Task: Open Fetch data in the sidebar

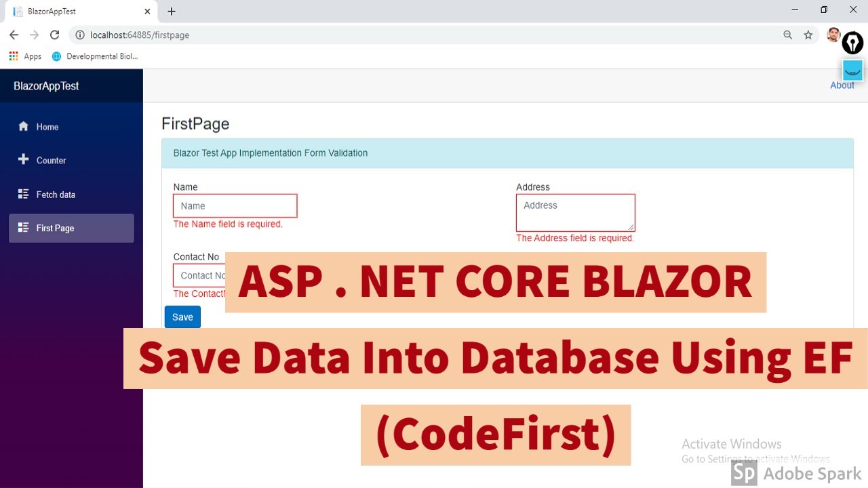Action: (x=71, y=195)
